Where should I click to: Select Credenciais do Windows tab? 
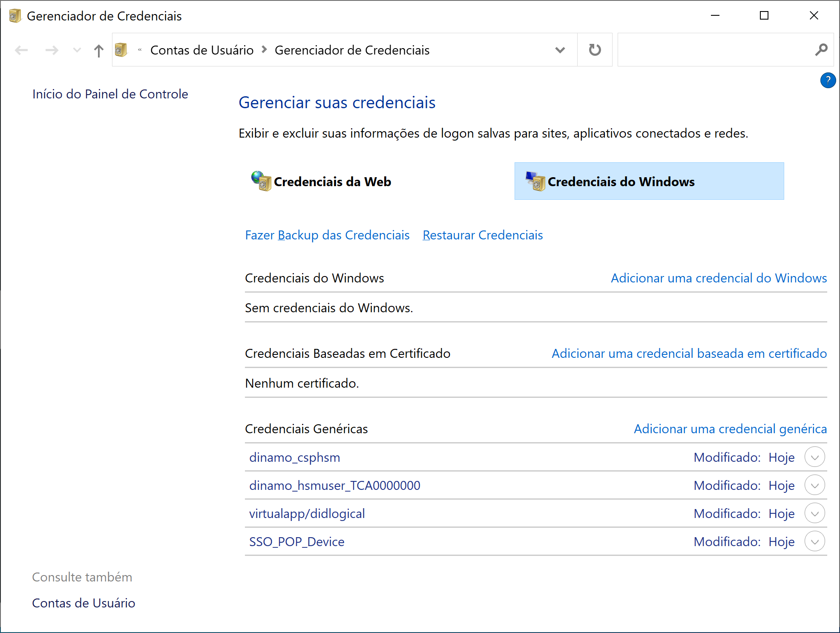tap(649, 181)
